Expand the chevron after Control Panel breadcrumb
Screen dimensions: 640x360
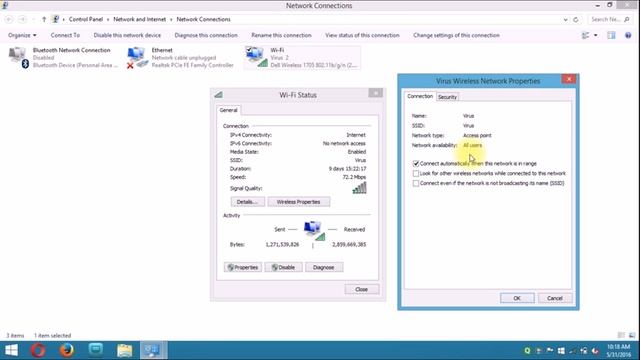[x=108, y=19]
